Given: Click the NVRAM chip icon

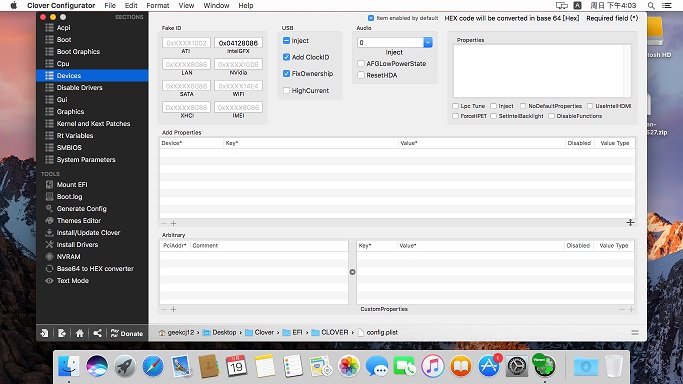Looking at the screenshot, I should coord(49,256).
